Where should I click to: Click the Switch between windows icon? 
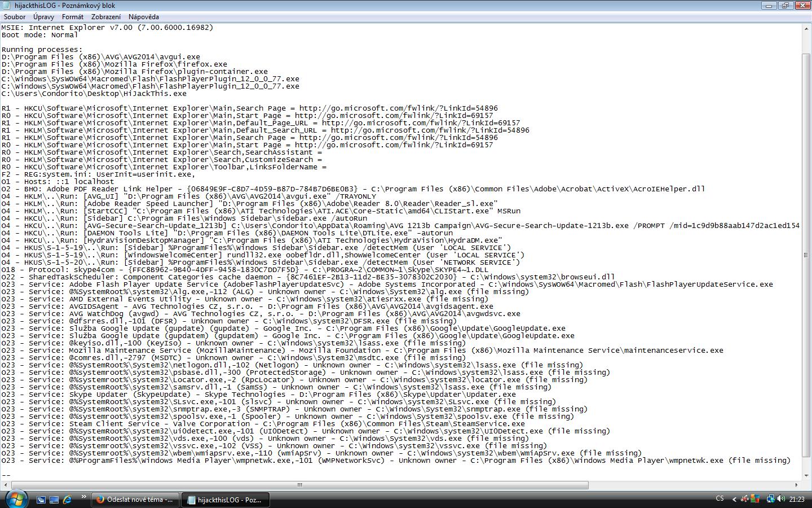41,500
